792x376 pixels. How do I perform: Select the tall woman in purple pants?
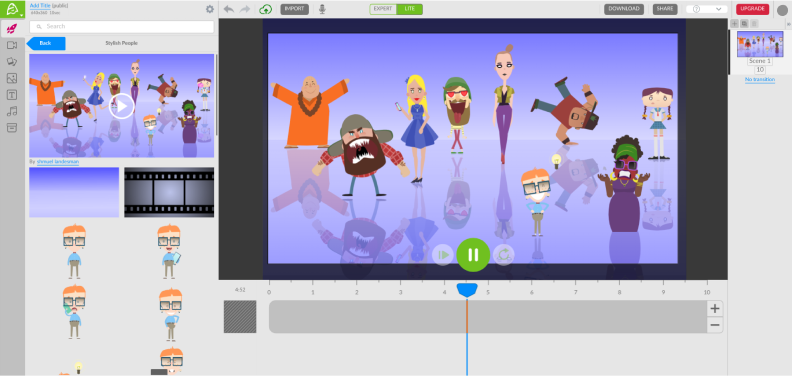[503, 104]
